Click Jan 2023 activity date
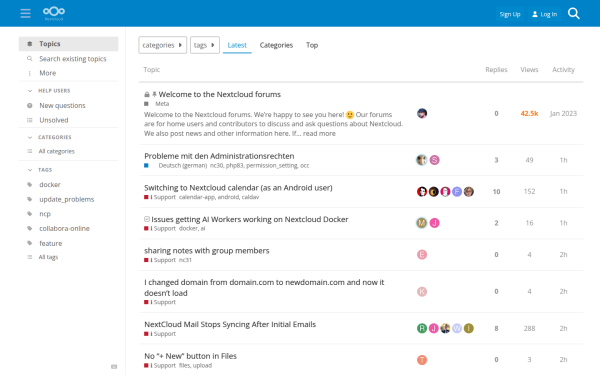 coord(563,113)
